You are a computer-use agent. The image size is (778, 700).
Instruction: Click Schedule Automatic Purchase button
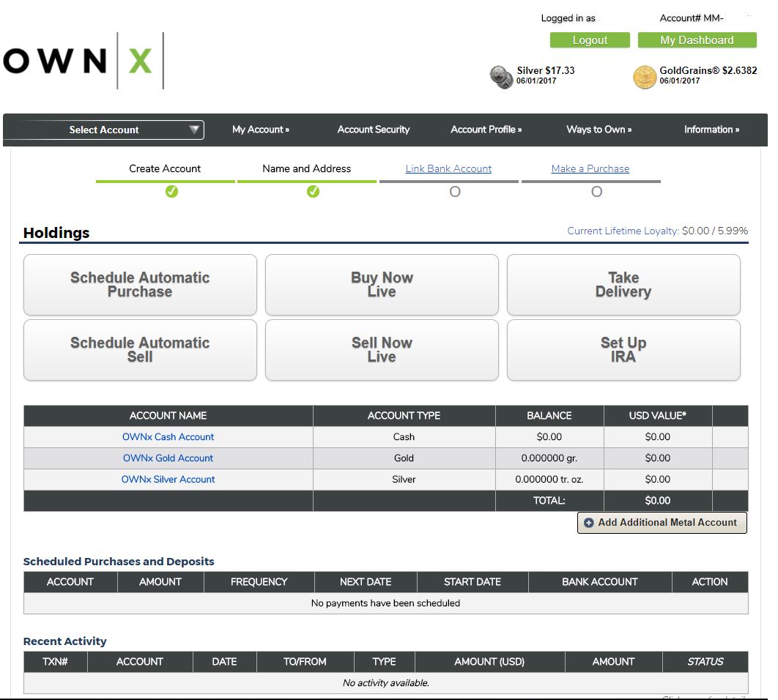(x=141, y=285)
